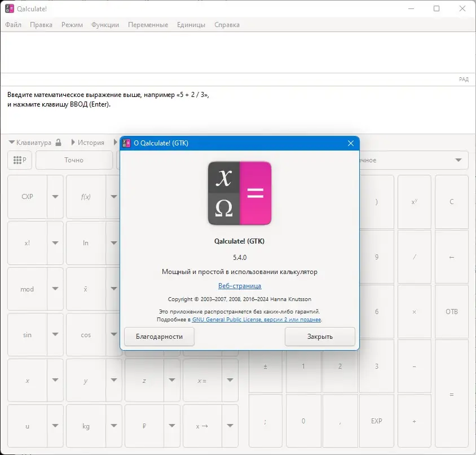Expand the История section
This screenshot has width=476, height=455.
(x=87, y=142)
